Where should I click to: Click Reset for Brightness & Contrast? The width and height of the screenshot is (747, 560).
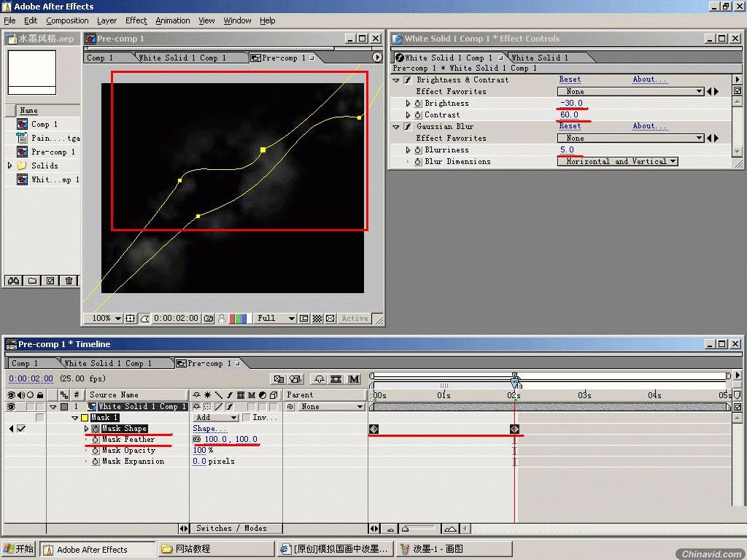pyautogui.click(x=570, y=79)
